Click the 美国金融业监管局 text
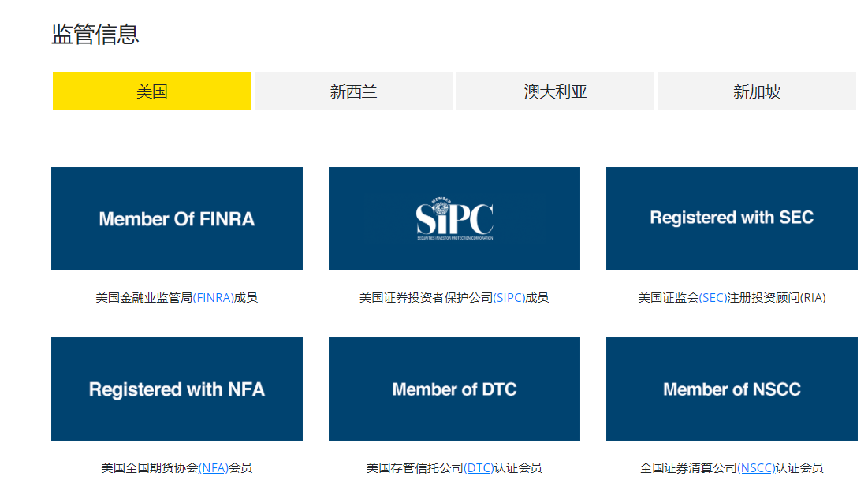 (x=144, y=298)
